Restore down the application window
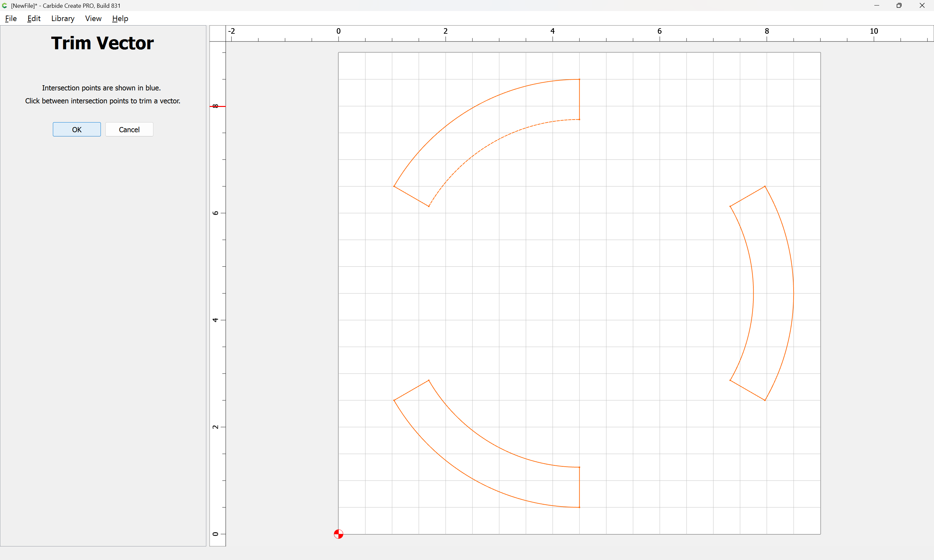 pyautogui.click(x=899, y=6)
